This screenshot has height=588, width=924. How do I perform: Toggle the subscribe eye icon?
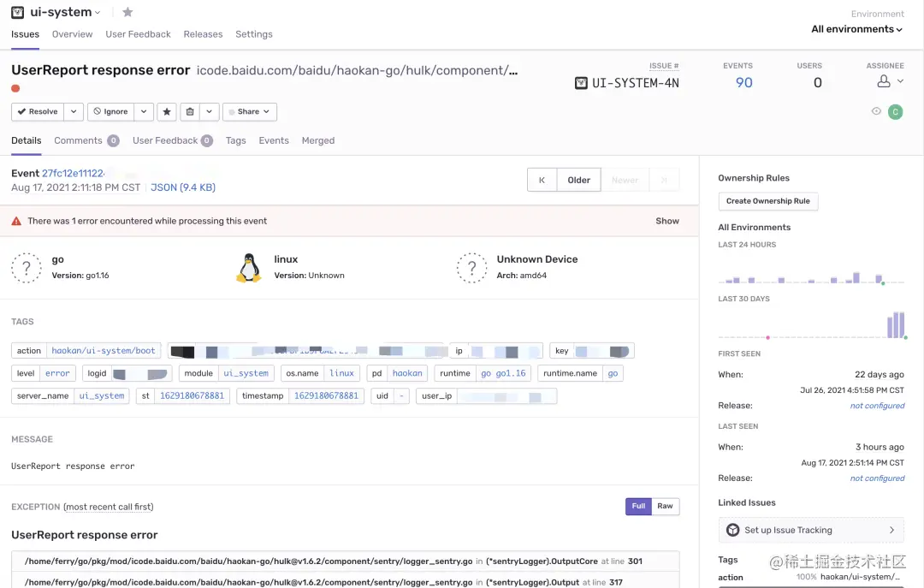[876, 111]
